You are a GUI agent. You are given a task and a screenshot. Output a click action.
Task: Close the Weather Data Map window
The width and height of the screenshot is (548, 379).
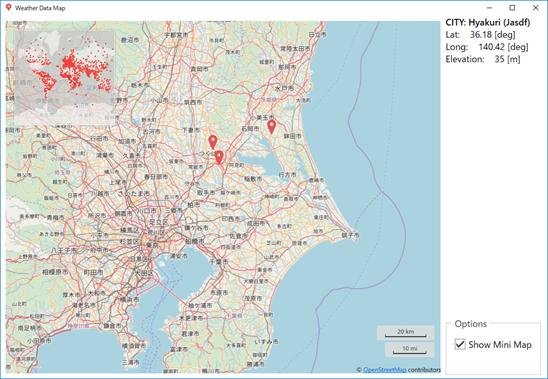(x=535, y=8)
